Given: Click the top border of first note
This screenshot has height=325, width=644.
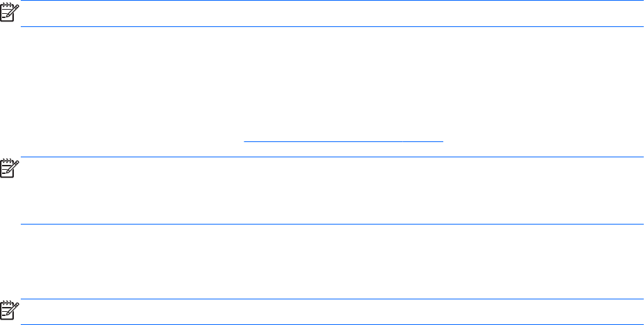Looking at the screenshot, I should pyautogui.click(x=332, y=1).
